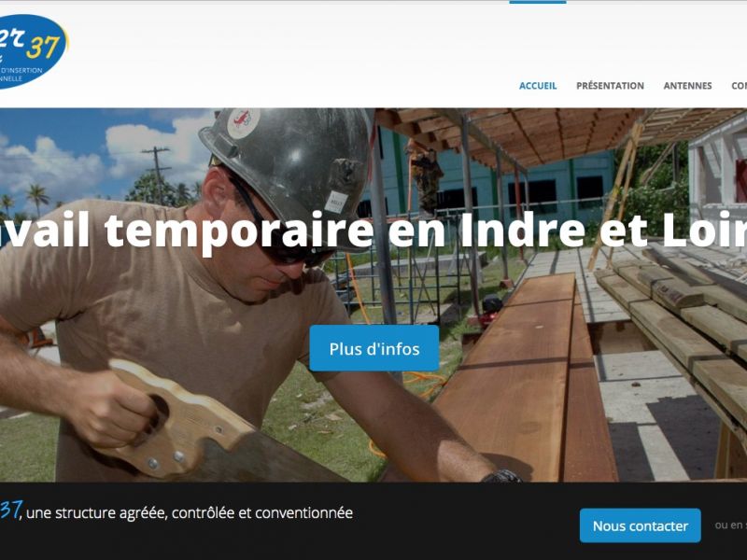Click the Plus d'infos button
This screenshot has height=560, width=747.
pos(374,348)
